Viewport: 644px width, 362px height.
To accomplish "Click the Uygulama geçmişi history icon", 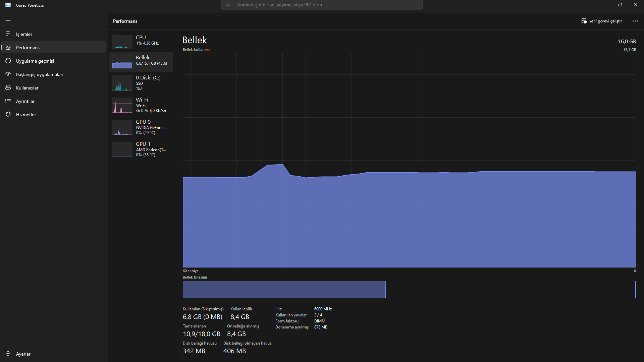I will 8,61.
